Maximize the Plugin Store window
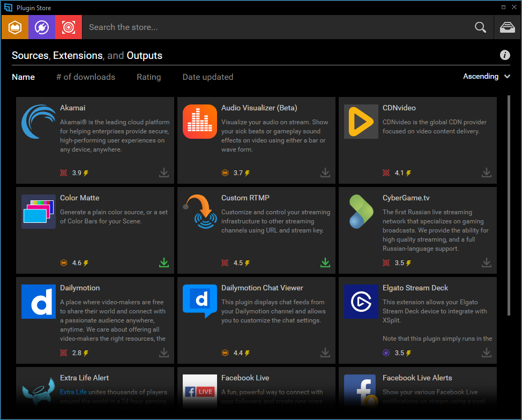 coord(503,7)
